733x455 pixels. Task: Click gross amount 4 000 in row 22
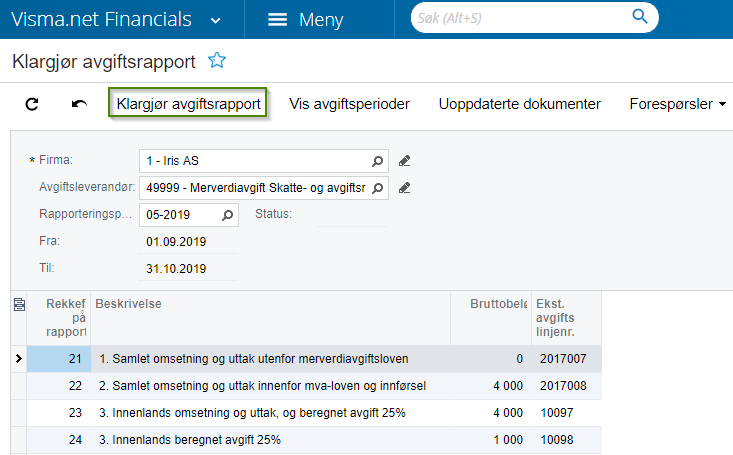(508, 386)
